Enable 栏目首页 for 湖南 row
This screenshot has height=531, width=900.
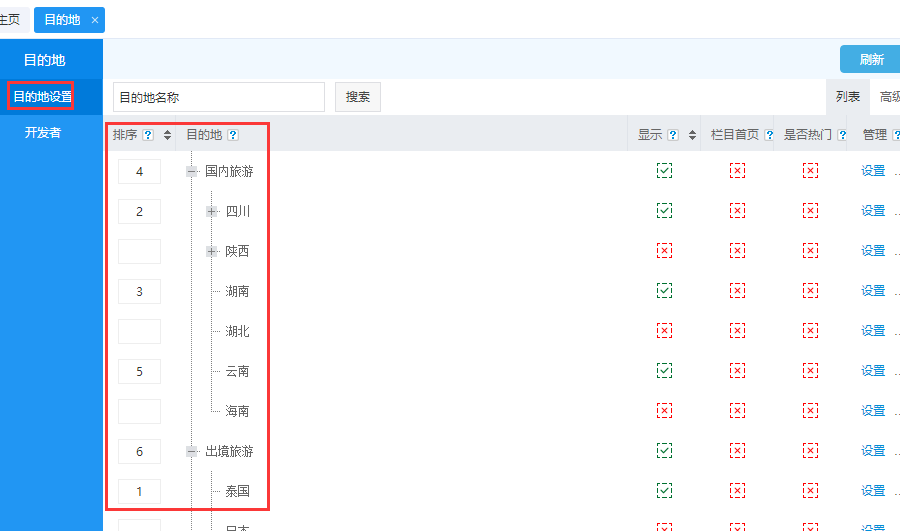pos(737,291)
